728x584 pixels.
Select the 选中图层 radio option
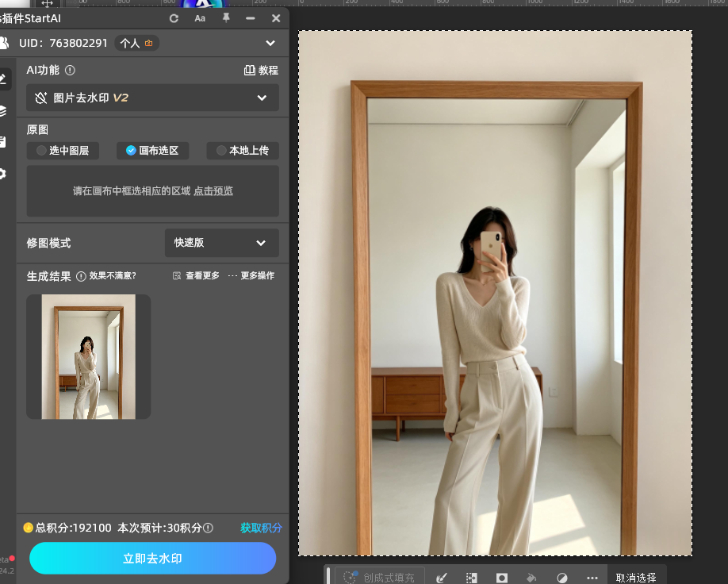(63, 151)
